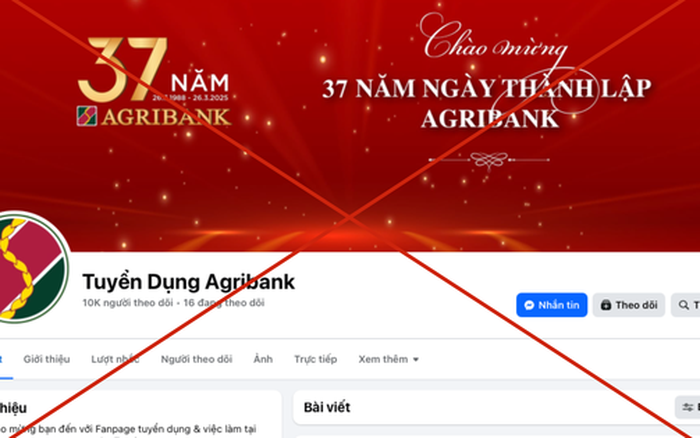700x438 pixels.
Task: Click the Messenger icon in Nhắn tin button
Action: [529, 305]
